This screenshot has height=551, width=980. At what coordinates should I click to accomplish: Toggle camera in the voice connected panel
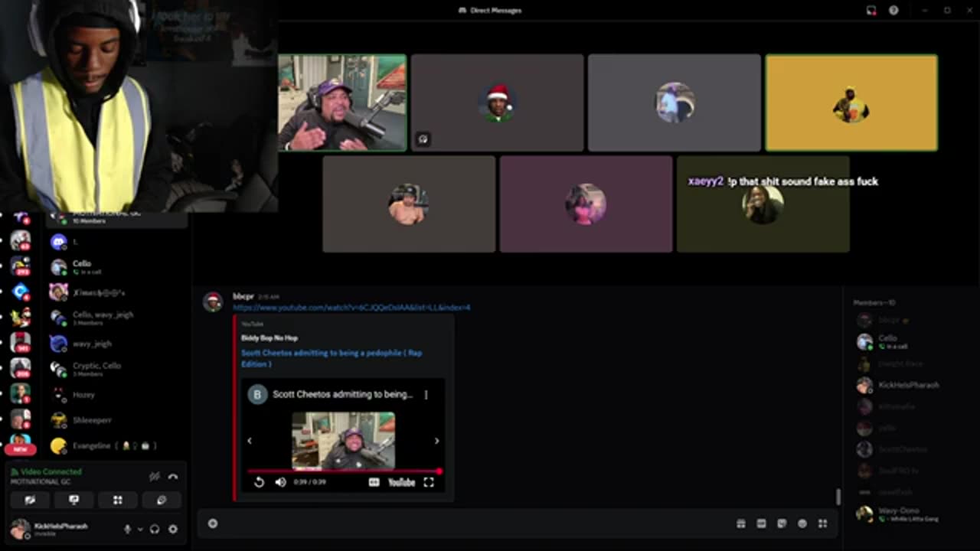tap(30, 500)
